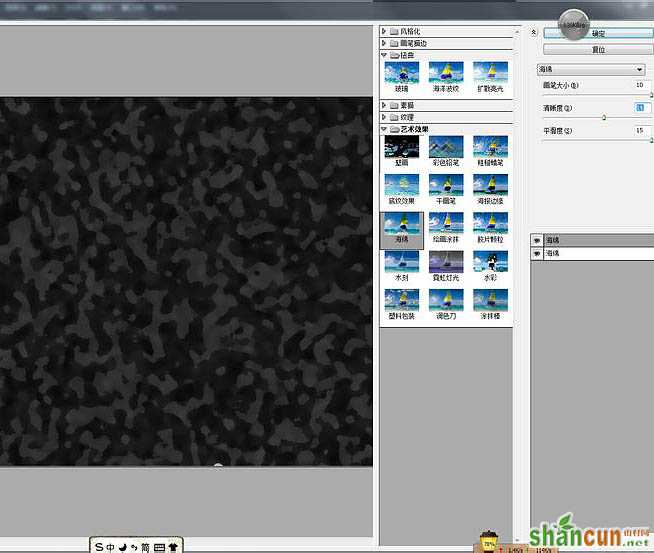The width and height of the screenshot is (654, 553).
Task: Expand the 素描 filter category
Action: (384, 105)
